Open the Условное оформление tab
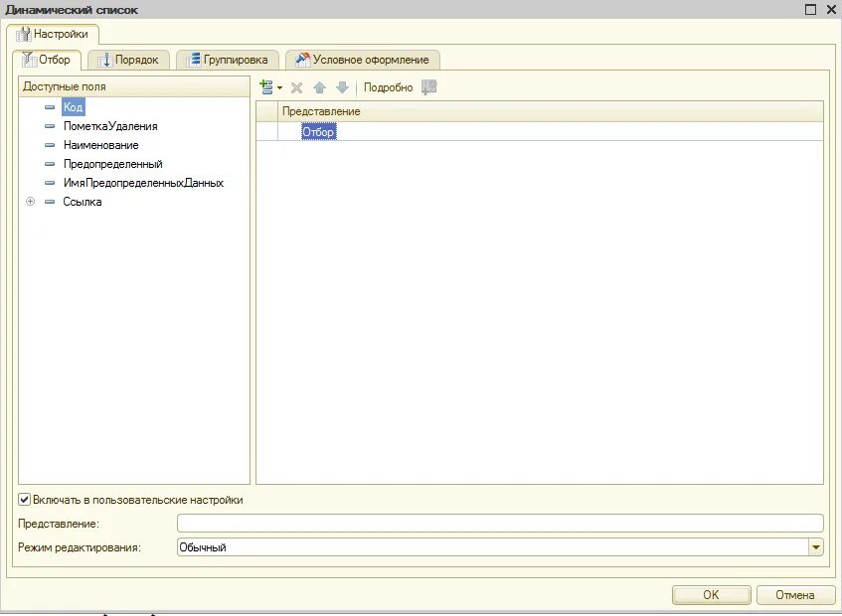 [x=363, y=60]
